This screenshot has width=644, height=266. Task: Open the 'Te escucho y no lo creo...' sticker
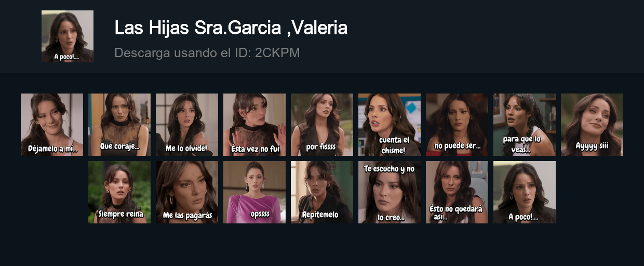(x=390, y=192)
